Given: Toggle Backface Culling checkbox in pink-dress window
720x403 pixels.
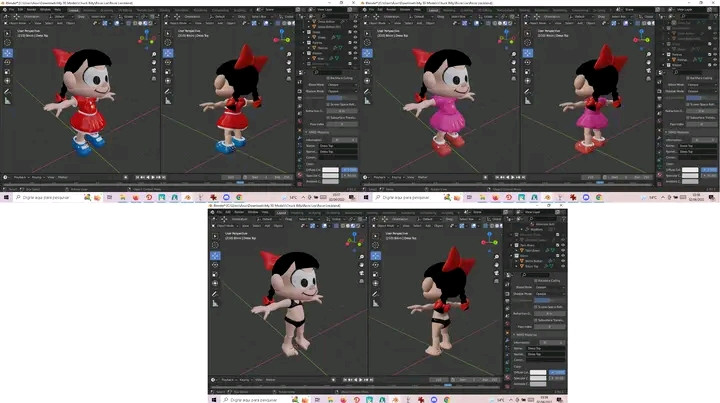Looking at the screenshot, I should pos(688,78).
